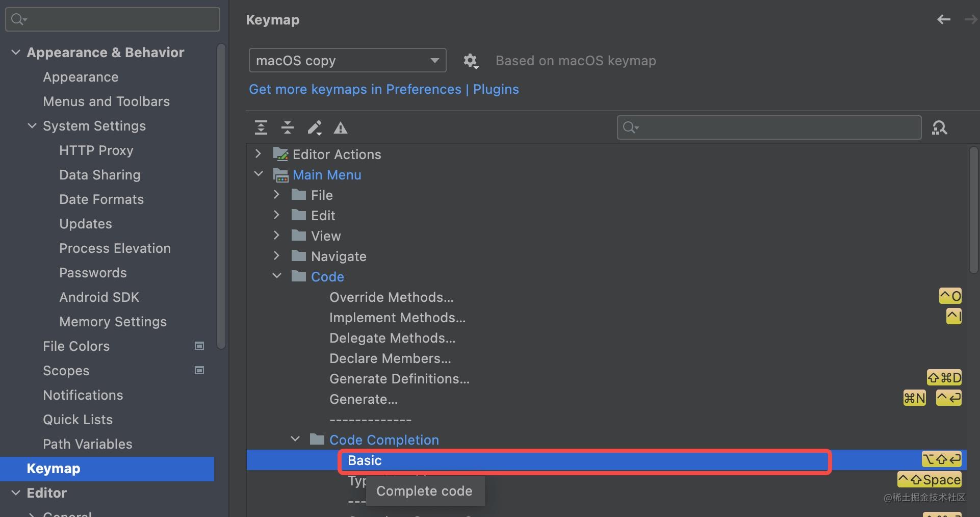
Task: Click the View folder icon
Action: (299, 236)
